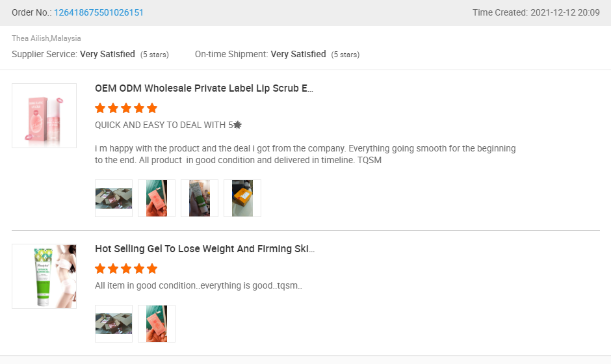Open the Hot Selling Gel product title

tap(204, 249)
